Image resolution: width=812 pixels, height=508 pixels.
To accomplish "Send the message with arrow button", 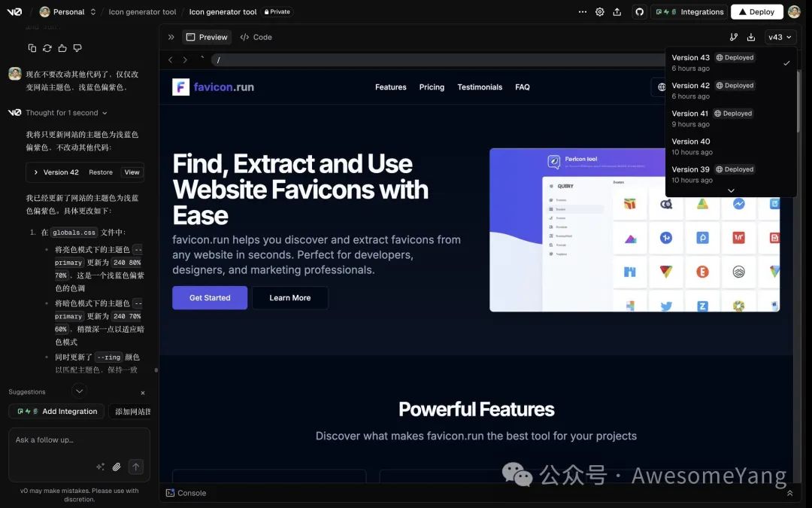I will coord(135,467).
